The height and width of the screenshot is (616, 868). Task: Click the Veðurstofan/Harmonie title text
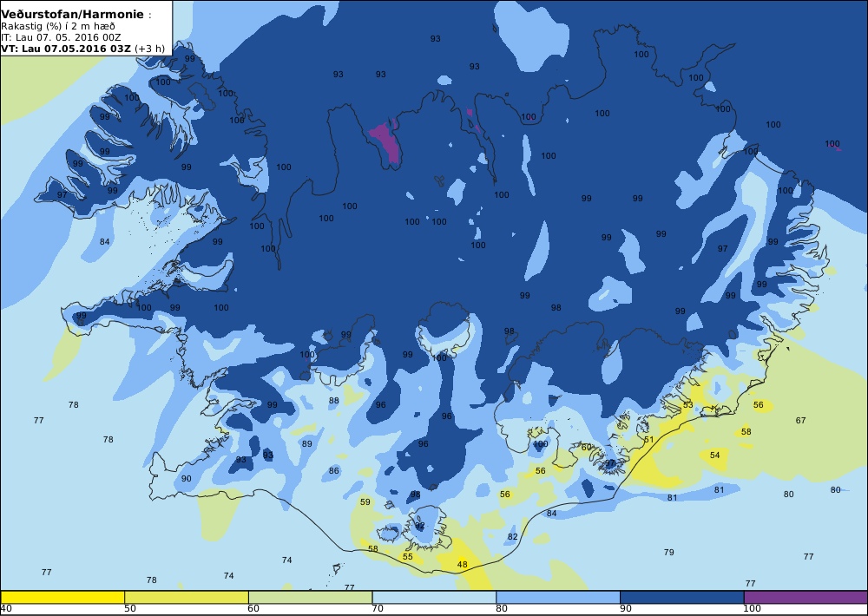point(73,15)
